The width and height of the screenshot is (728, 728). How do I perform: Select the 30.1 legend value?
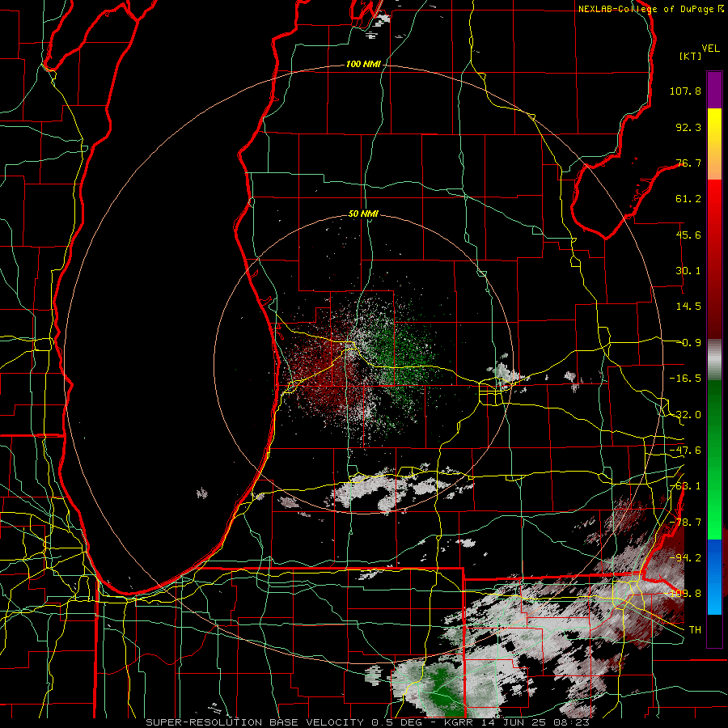688,271
